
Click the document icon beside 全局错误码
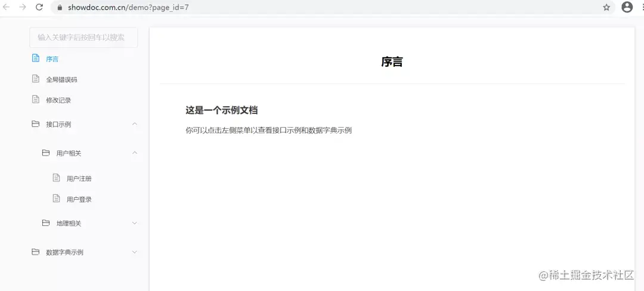click(x=36, y=79)
